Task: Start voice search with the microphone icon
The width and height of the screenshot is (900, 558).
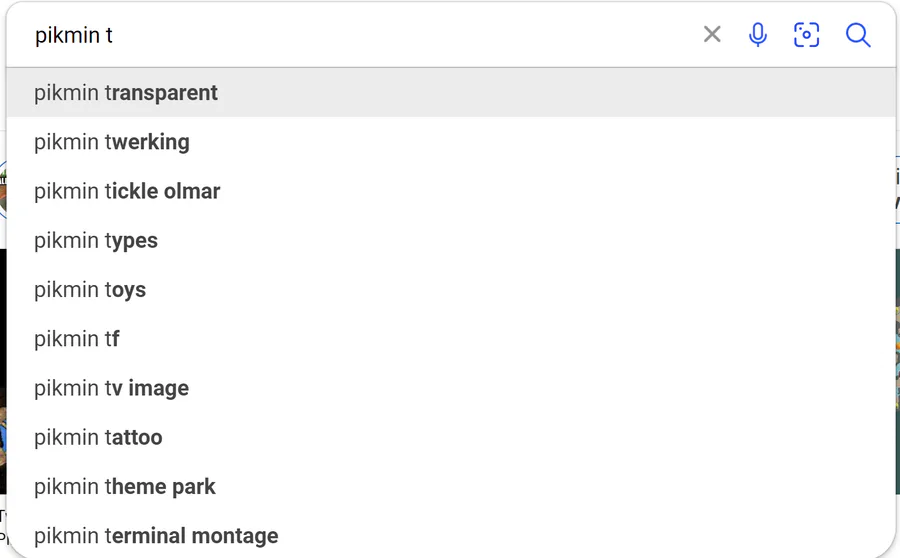Action: (x=758, y=35)
